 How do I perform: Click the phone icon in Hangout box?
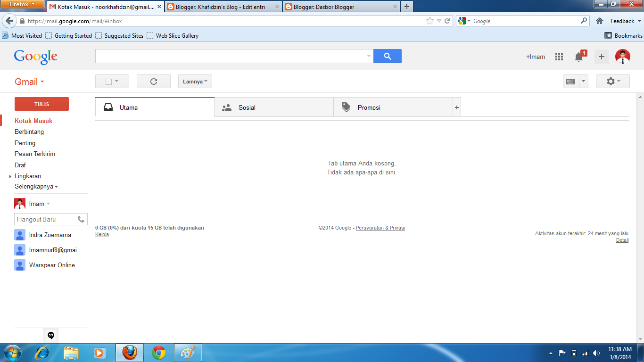pyautogui.click(x=81, y=219)
